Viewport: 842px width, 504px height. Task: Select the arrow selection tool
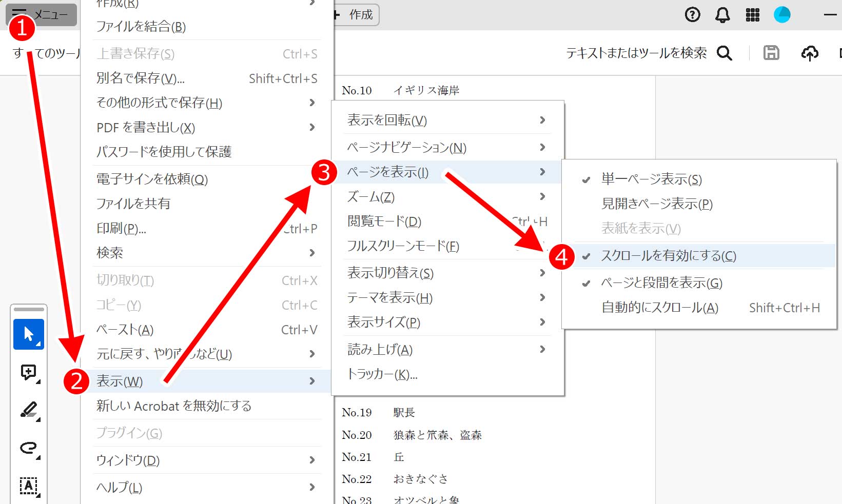(x=29, y=334)
